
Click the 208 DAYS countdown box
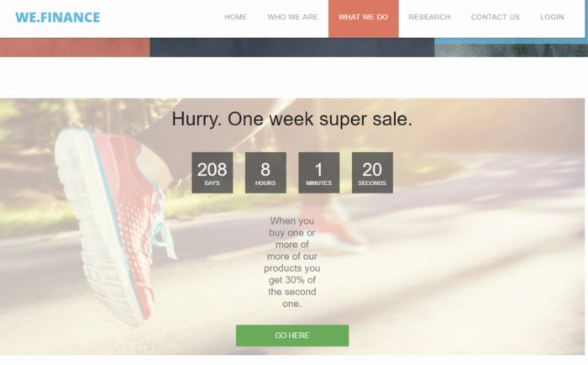pos(213,172)
